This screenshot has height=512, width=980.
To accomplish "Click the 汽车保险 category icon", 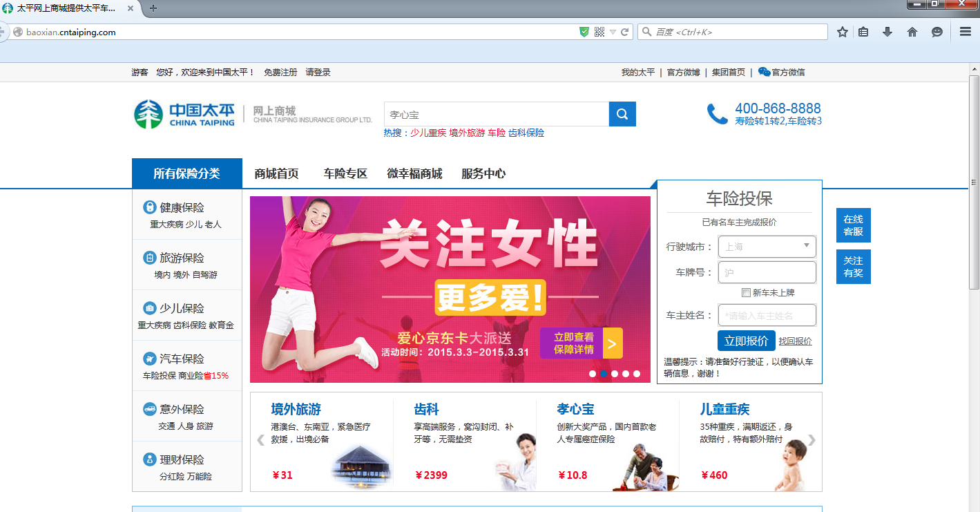I will pyautogui.click(x=149, y=359).
